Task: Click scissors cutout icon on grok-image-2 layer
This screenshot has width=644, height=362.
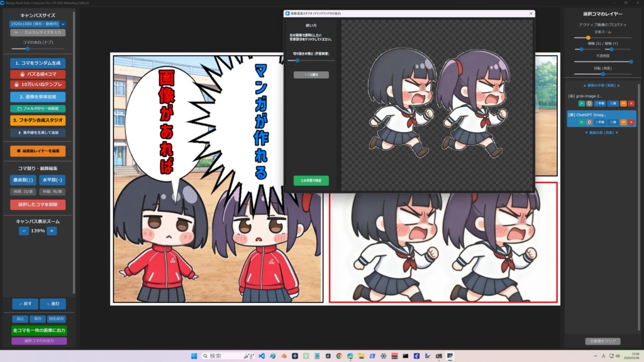Action: pyautogui.click(x=582, y=104)
